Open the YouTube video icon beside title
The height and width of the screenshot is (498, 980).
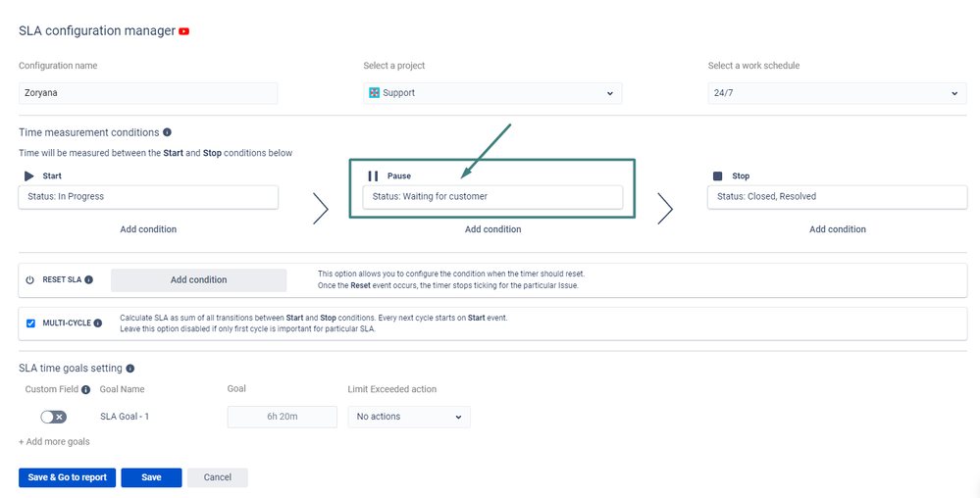(x=183, y=31)
